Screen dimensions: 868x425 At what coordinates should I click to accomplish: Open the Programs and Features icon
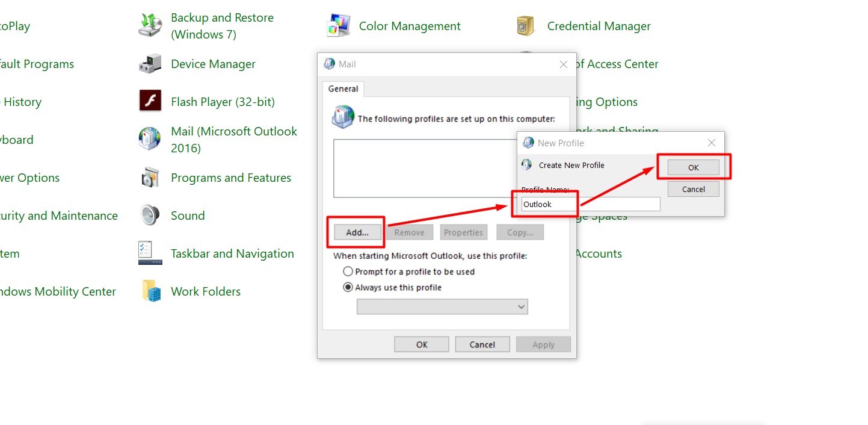click(150, 178)
